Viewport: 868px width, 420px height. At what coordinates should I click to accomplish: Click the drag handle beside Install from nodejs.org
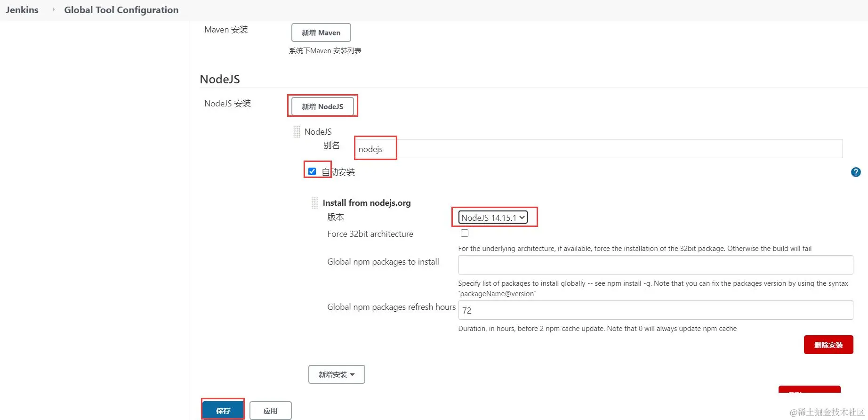coord(315,203)
